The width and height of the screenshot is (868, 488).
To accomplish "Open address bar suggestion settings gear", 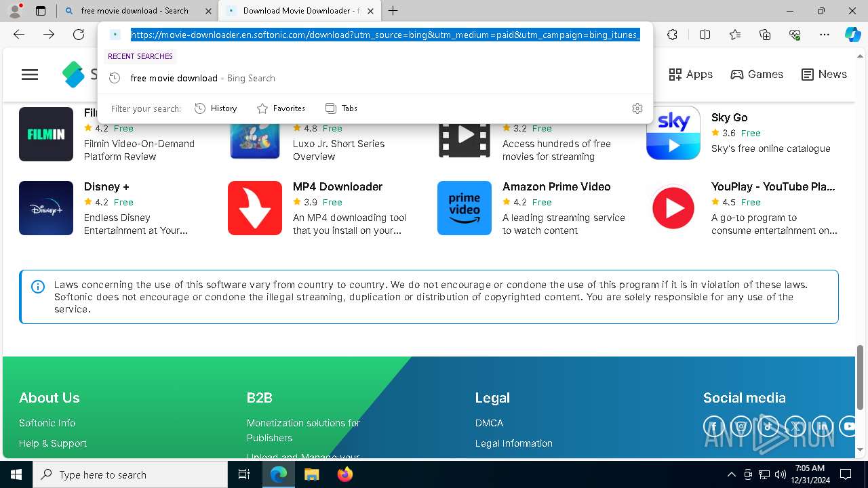I will point(637,108).
